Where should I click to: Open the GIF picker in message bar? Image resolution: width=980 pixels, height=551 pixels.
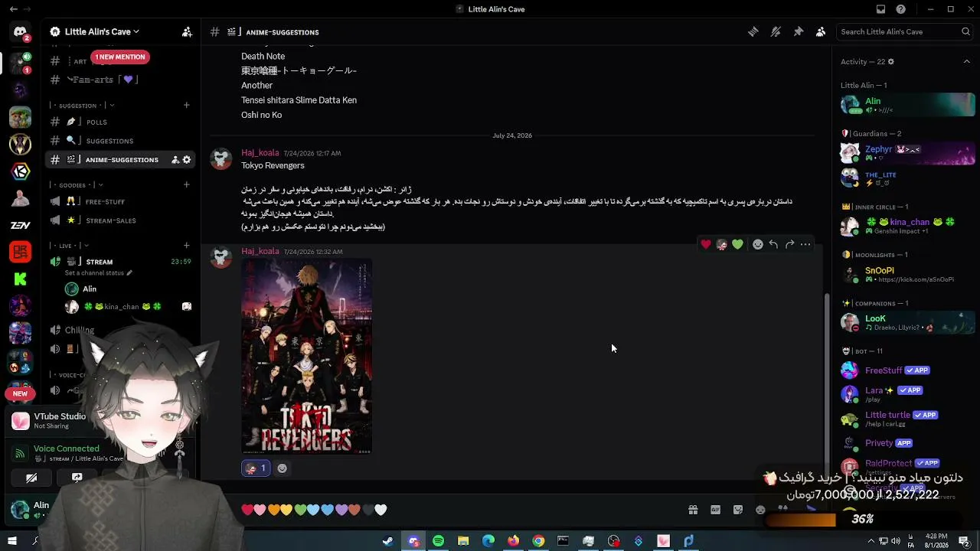click(715, 510)
